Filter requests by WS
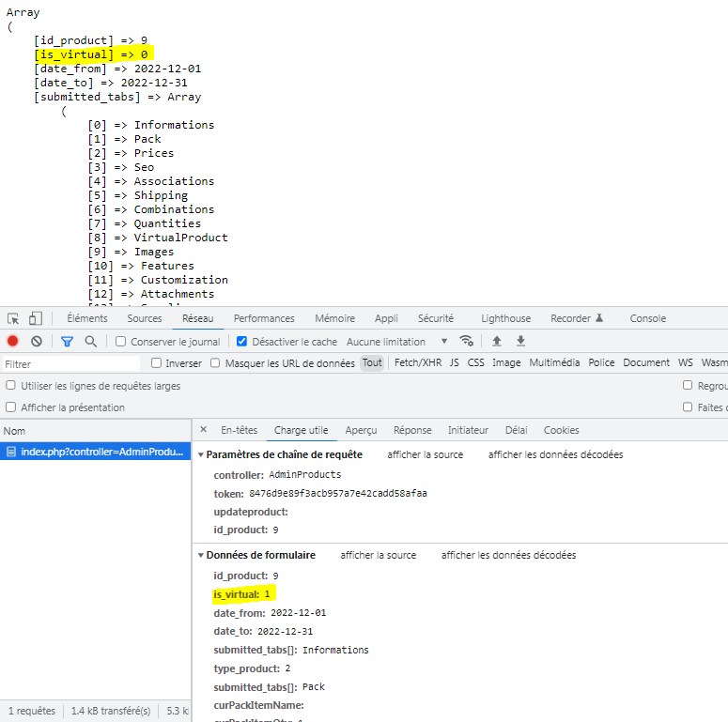The width and height of the screenshot is (728, 722). coord(685,362)
